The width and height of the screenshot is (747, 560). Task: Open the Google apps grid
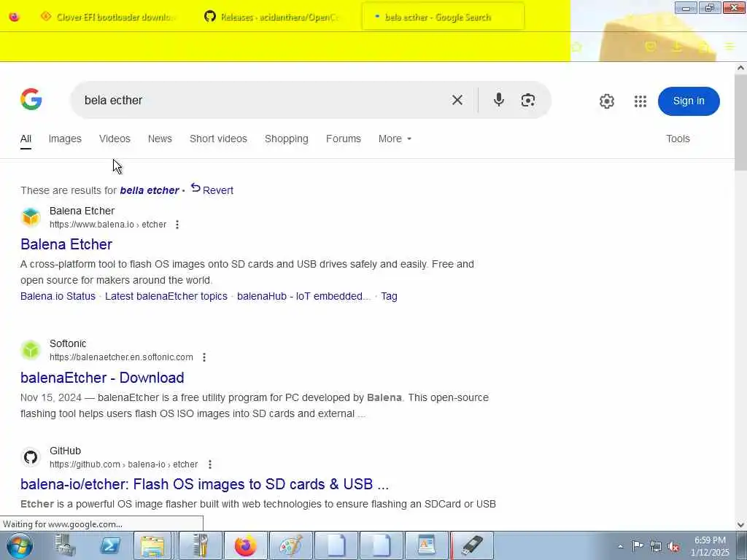640,101
